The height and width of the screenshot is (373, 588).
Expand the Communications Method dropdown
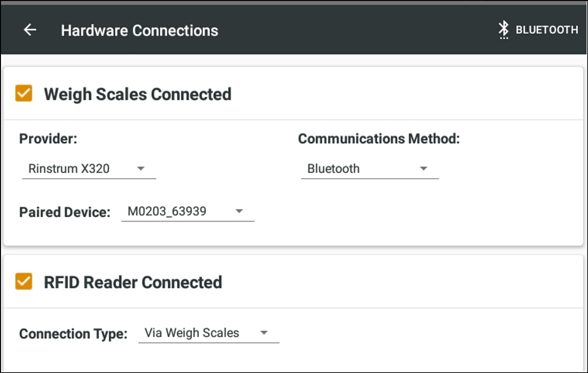(x=369, y=168)
